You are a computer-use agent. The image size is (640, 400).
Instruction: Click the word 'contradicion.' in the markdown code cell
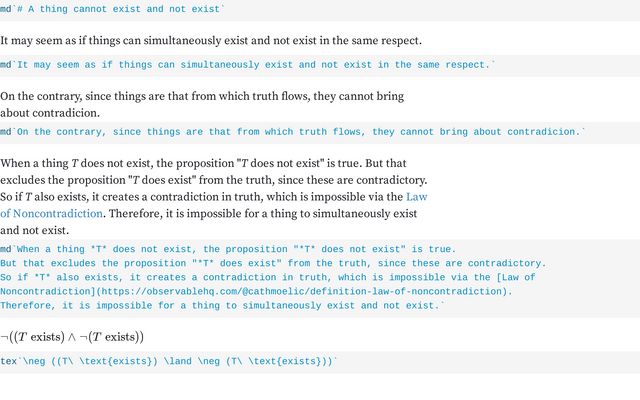[x=544, y=132]
